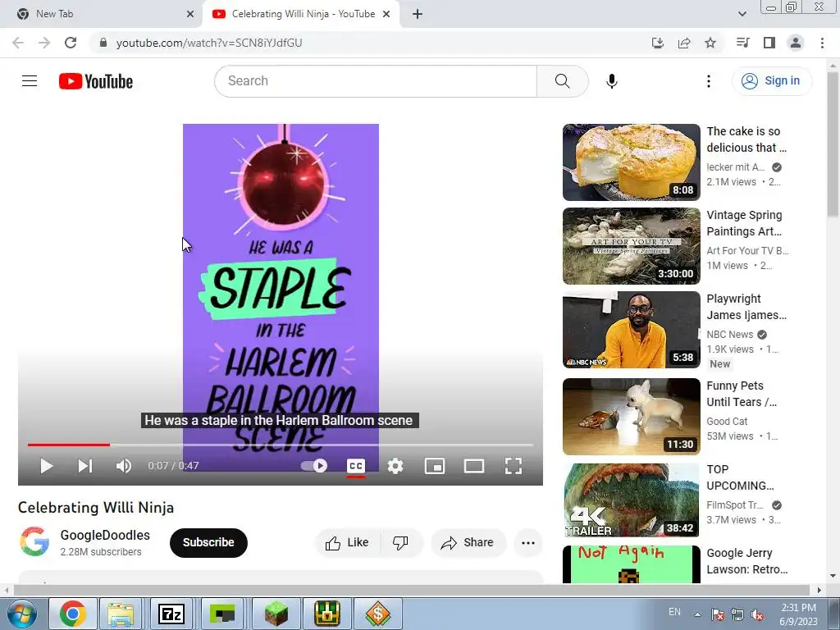Image resolution: width=840 pixels, height=630 pixels.
Task: Seek along the video progress bar
Action: tap(281, 445)
